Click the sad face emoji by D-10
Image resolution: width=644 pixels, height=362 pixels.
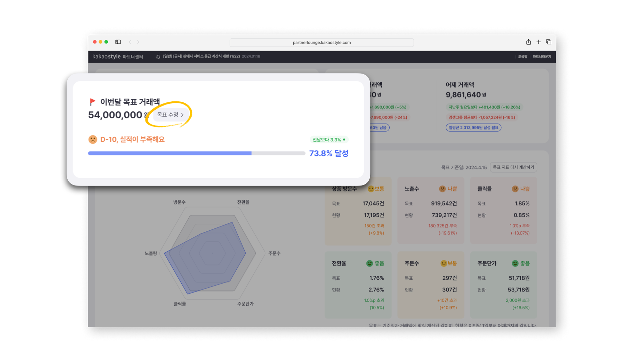[x=93, y=139]
